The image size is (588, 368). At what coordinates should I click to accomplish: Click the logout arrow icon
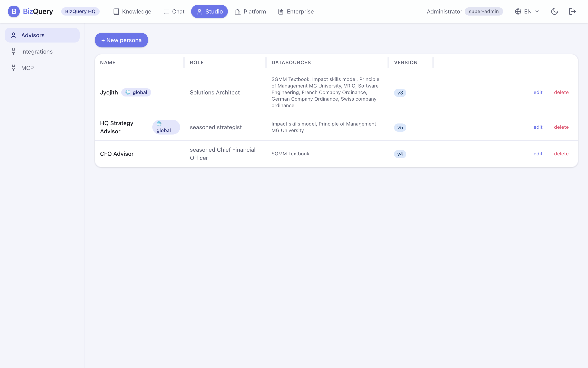coord(572,11)
